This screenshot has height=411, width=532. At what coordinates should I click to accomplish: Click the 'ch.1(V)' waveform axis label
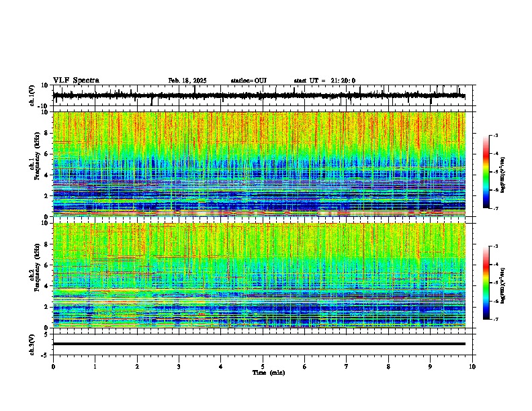click(32, 95)
